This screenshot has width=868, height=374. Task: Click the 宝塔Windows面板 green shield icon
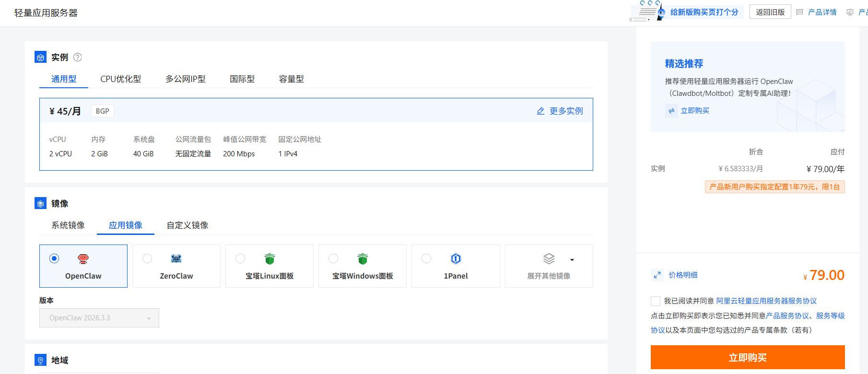point(363,259)
